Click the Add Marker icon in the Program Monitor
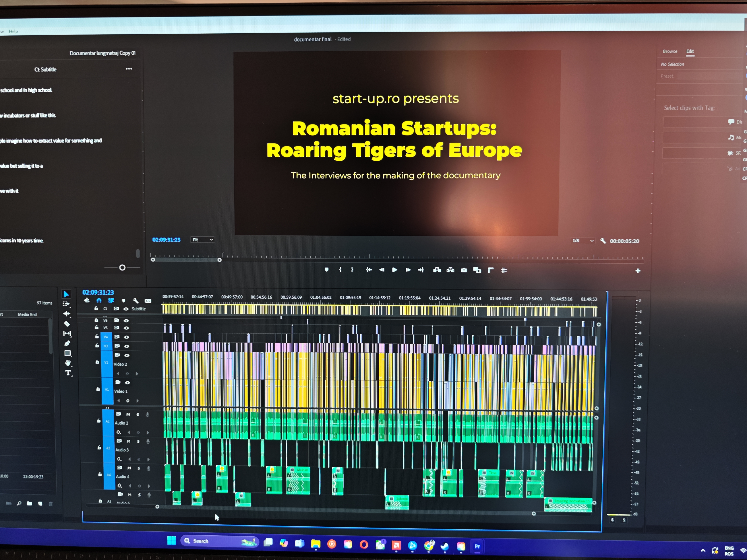 (x=326, y=269)
